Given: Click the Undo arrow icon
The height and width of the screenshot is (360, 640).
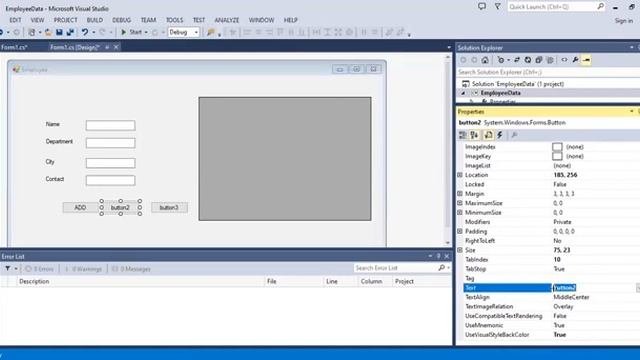Looking at the screenshot, I should 84,32.
